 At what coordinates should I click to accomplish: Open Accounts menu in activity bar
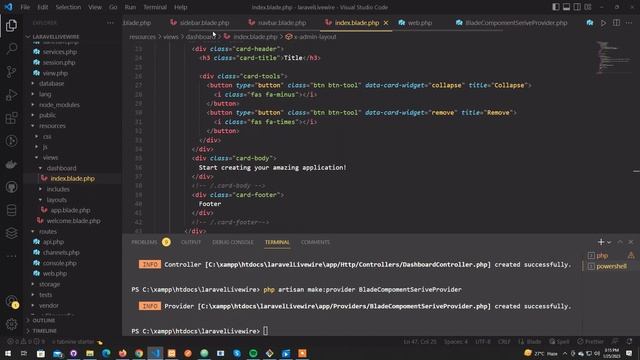point(11,302)
